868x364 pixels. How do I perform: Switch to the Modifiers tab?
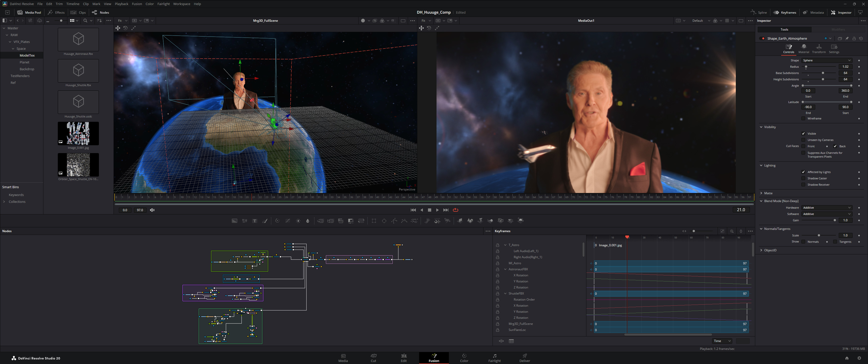(x=838, y=29)
